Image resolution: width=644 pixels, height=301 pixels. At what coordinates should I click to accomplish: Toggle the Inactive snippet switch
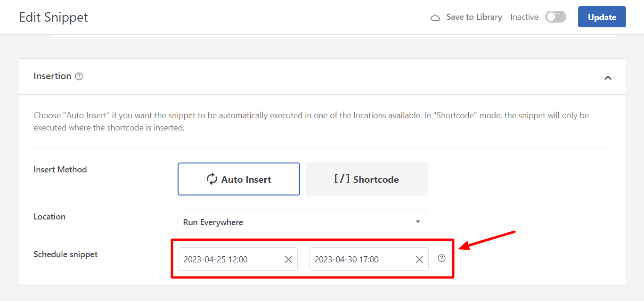click(x=555, y=17)
